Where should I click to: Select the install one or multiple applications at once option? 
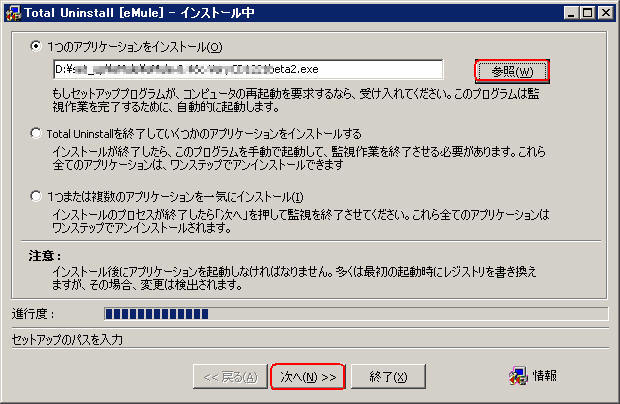pyautogui.click(x=36, y=196)
